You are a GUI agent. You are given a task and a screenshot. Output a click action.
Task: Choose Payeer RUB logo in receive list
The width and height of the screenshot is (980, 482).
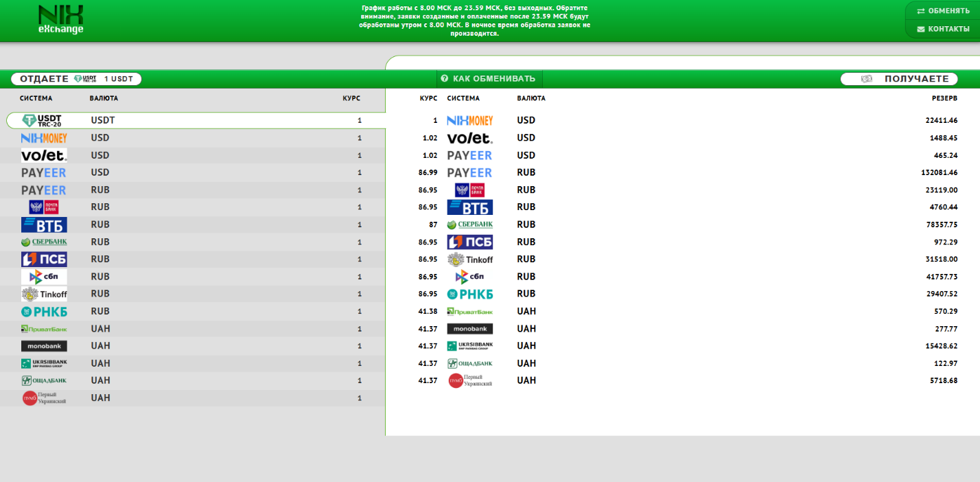(x=470, y=172)
